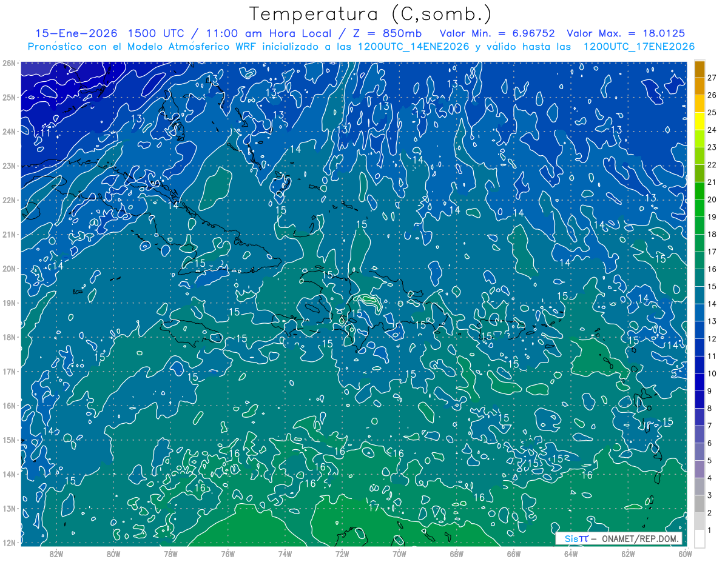Click the "Temperatura (C,somb.)" chart title
This screenshot has height=562, width=728.
371,15
